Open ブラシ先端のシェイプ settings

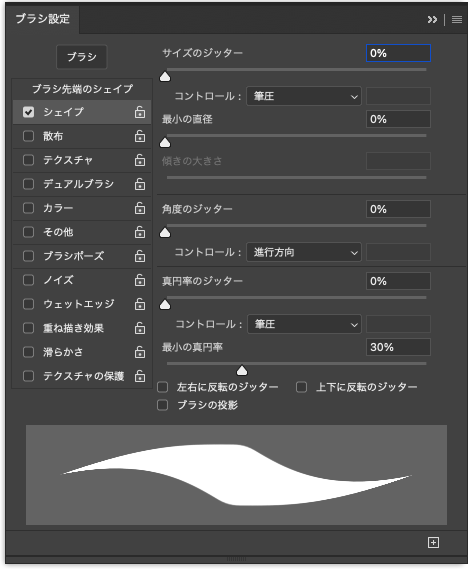82,89
